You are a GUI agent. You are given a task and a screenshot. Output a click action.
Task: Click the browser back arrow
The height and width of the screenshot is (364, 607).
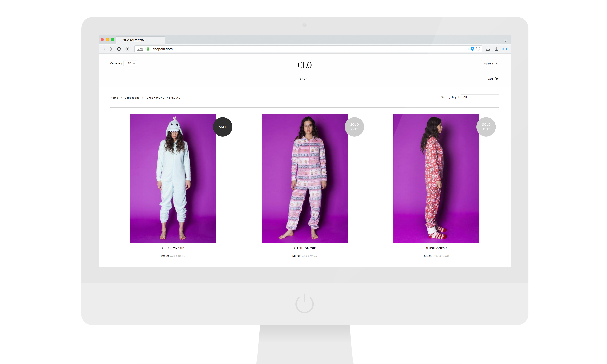tap(105, 49)
